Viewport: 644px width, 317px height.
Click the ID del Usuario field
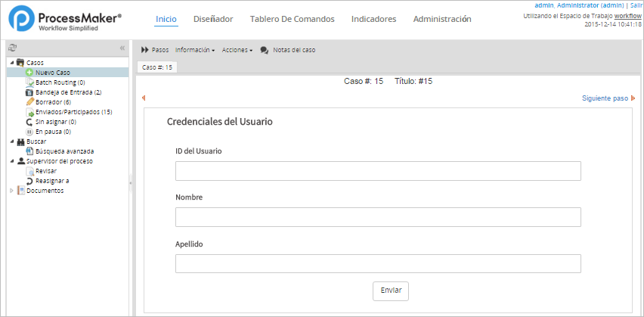[x=378, y=171]
